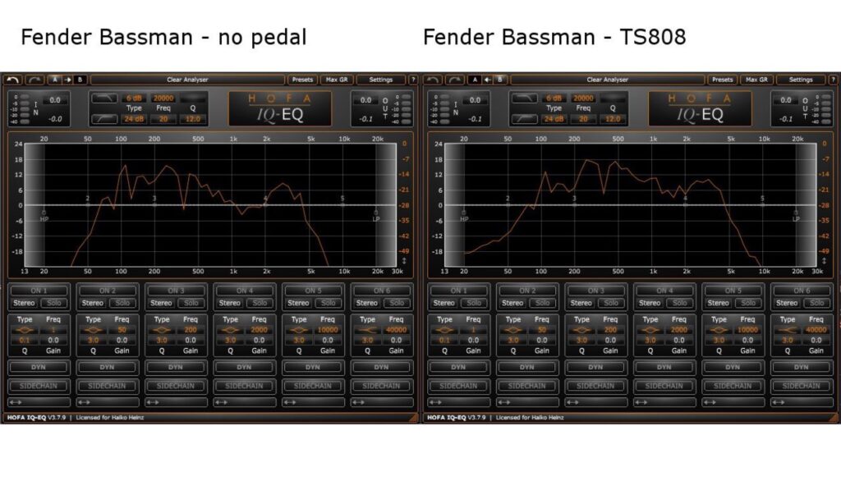Enable band 1 SIDECHAIN in TS808 window
Image resolution: width=841 pixels, height=504 pixels.
pyautogui.click(x=458, y=386)
